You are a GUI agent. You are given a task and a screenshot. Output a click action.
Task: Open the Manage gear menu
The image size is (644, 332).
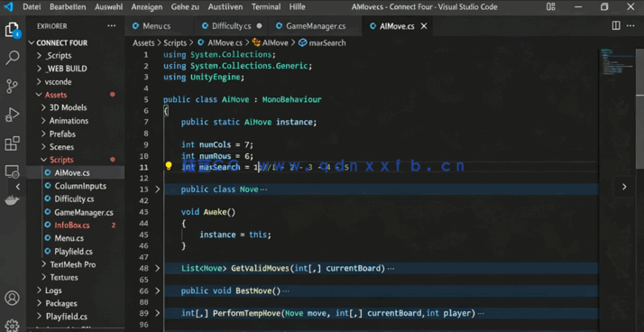(x=13, y=325)
